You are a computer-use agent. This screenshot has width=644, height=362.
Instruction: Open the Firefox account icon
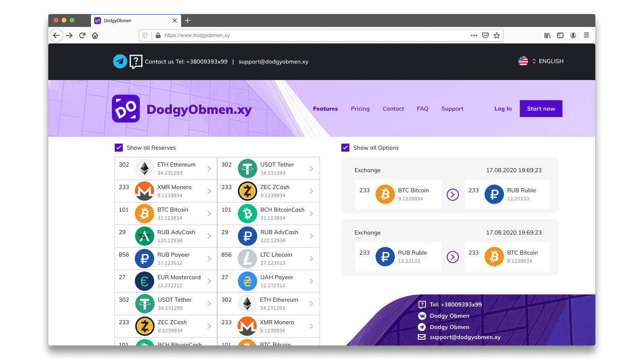[573, 35]
